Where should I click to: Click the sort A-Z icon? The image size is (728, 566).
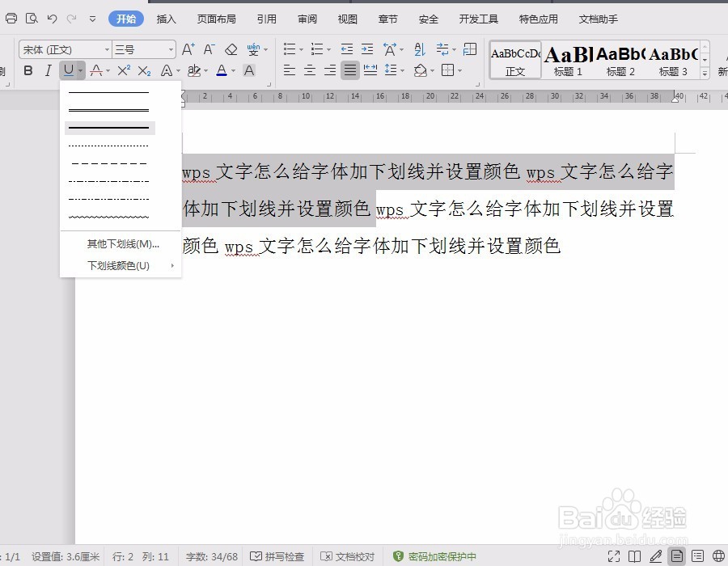(420, 49)
